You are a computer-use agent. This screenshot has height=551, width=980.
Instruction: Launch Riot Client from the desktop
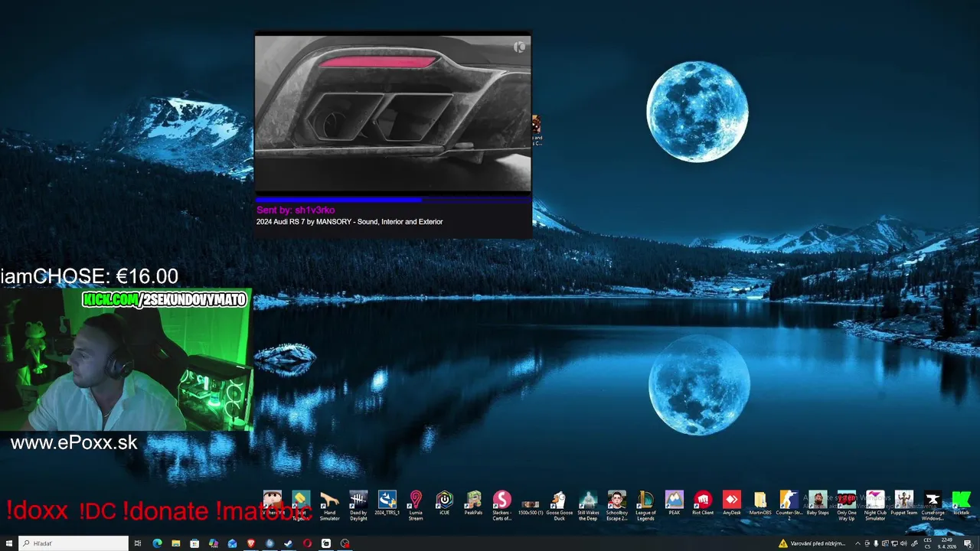coord(703,504)
